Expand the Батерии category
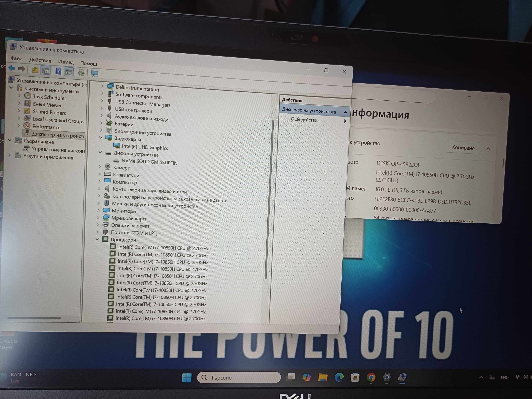532x399 pixels. click(x=101, y=123)
